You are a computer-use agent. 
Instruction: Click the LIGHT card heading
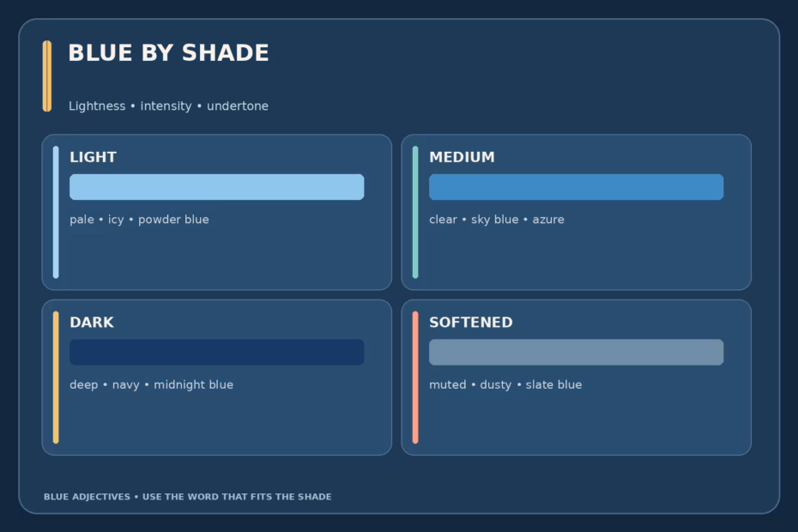click(94, 157)
